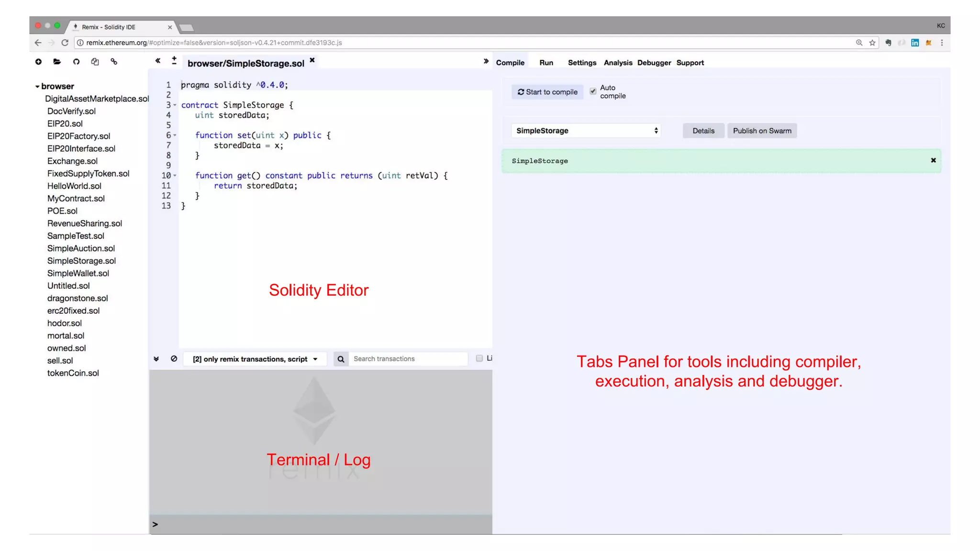Screen dimensions: 980x551
Task: Go back with the browser back arrow
Action: [38, 43]
